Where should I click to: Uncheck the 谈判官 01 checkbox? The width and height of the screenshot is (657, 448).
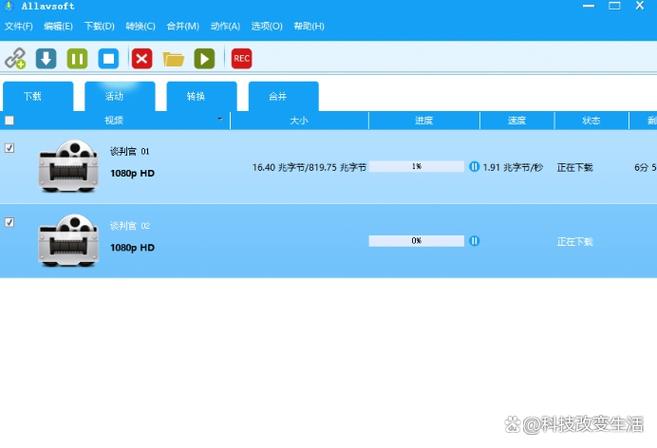click(x=9, y=148)
